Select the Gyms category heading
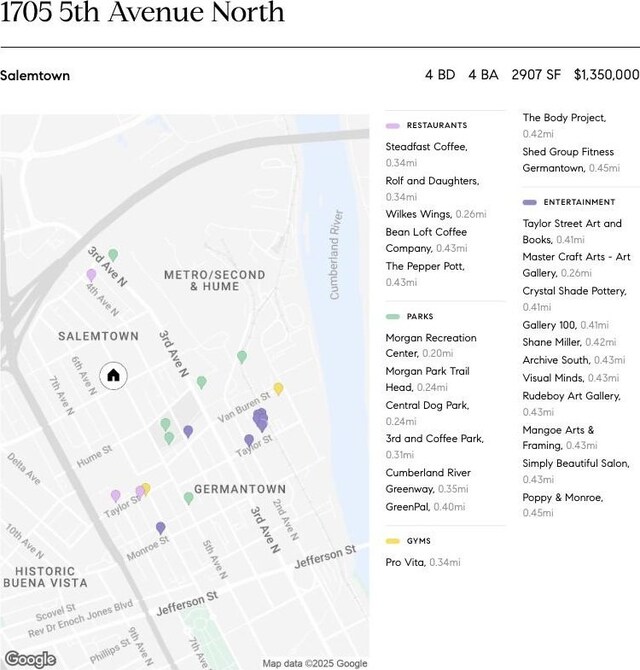The width and height of the screenshot is (640, 670). click(419, 541)
